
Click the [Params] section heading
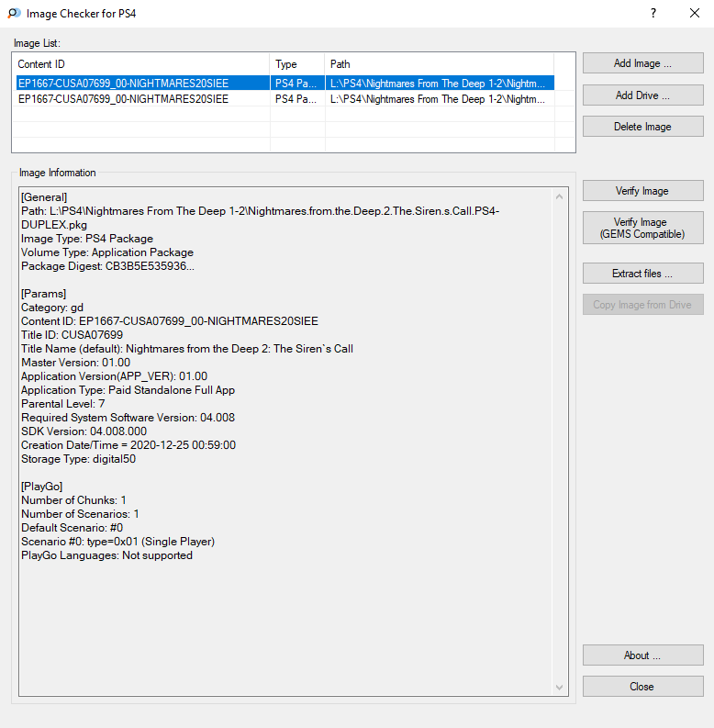44,294
